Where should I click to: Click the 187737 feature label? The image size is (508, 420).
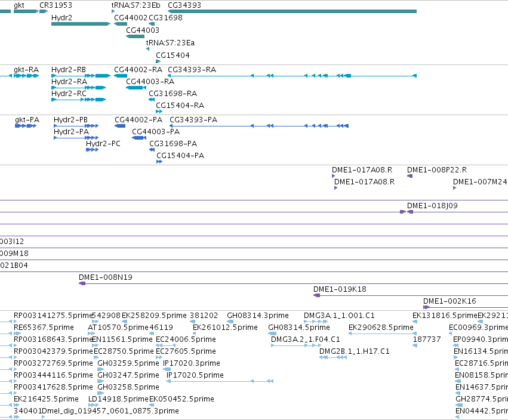(427, 339)
